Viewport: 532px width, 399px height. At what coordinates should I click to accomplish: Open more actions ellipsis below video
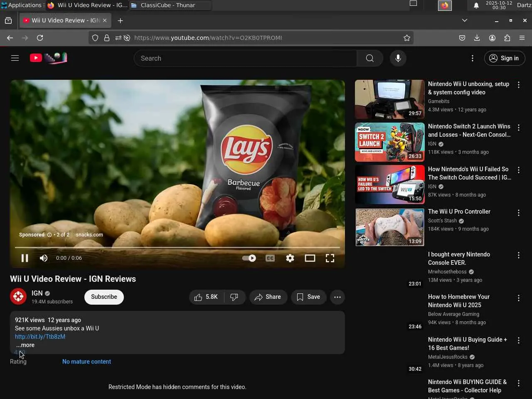pyautogui.click(x=337, y=297)
